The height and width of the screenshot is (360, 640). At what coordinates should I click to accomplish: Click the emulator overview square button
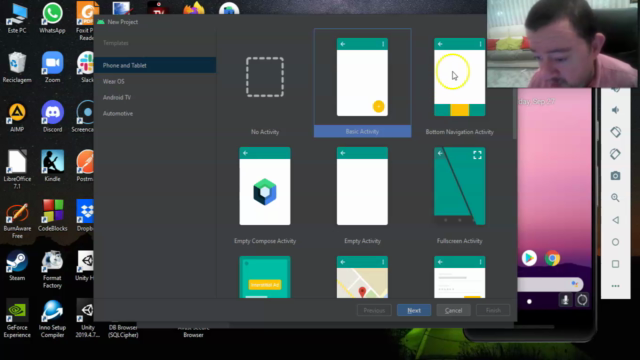click(616, 264)
